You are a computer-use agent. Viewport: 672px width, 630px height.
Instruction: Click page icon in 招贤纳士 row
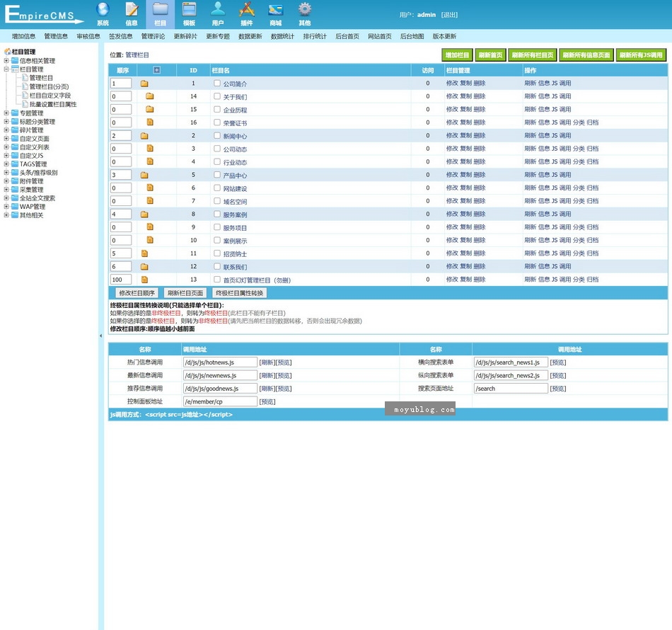pyautogui.click(x=144, y=253)
